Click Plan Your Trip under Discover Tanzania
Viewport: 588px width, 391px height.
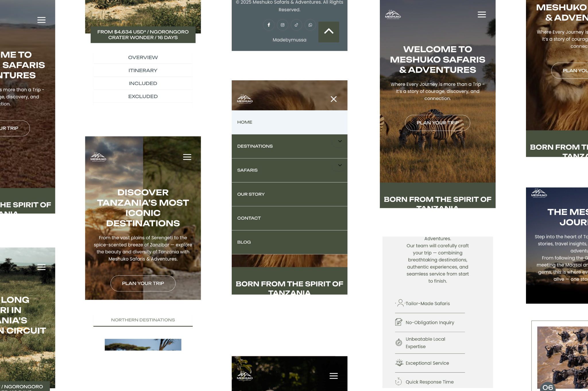coord(143,284)
